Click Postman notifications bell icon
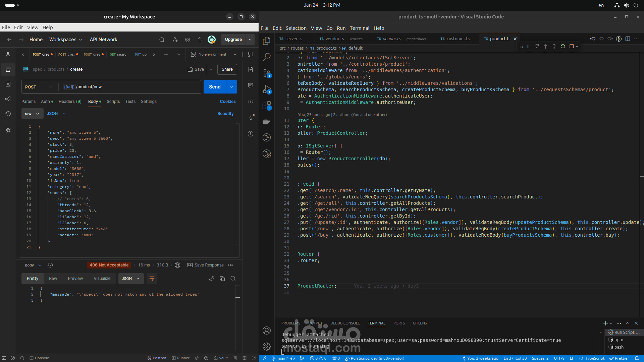Screen dimensions: 644x362 click(x=200, y=40)
